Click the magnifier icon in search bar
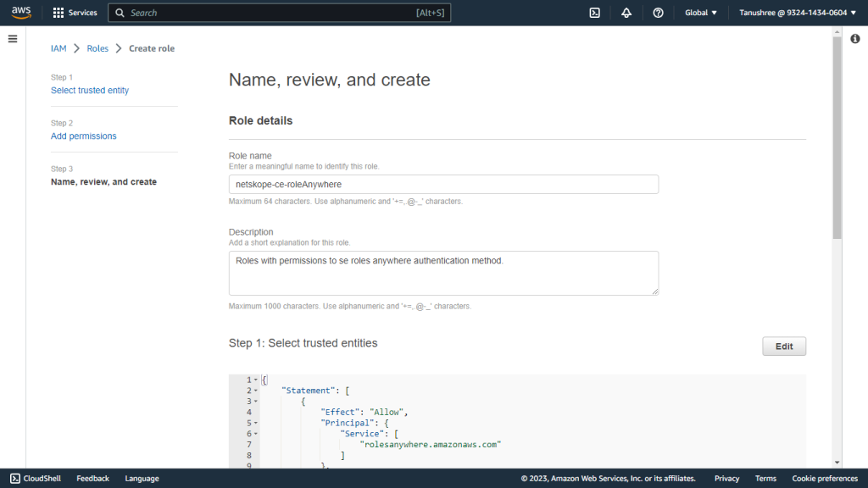Screen dimensions: 868x488 click(120, 13)
